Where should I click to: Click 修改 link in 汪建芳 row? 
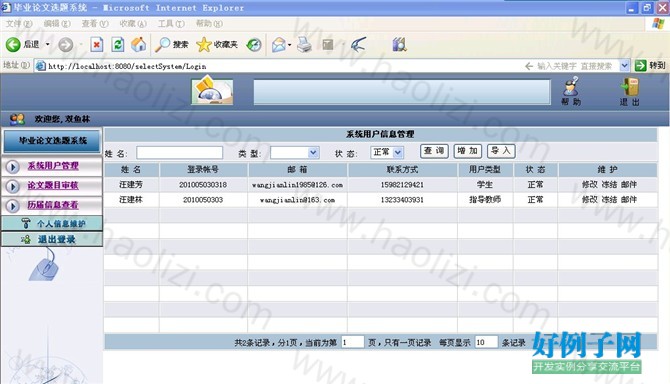[590, 185]
